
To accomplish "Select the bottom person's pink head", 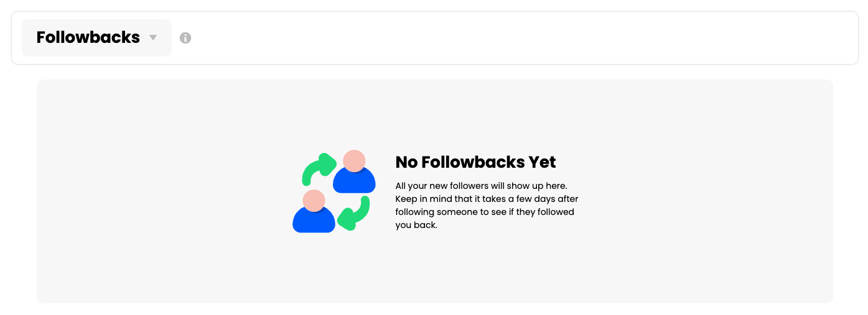I will (x=314, y=201).
